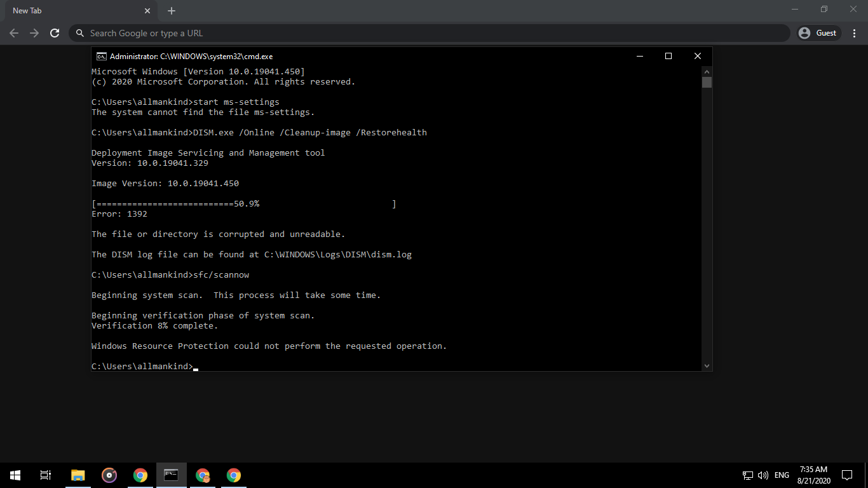868x488 pixels.
Task: Open the clock showing 7:35 AM
Action: (x=813, y=475)
